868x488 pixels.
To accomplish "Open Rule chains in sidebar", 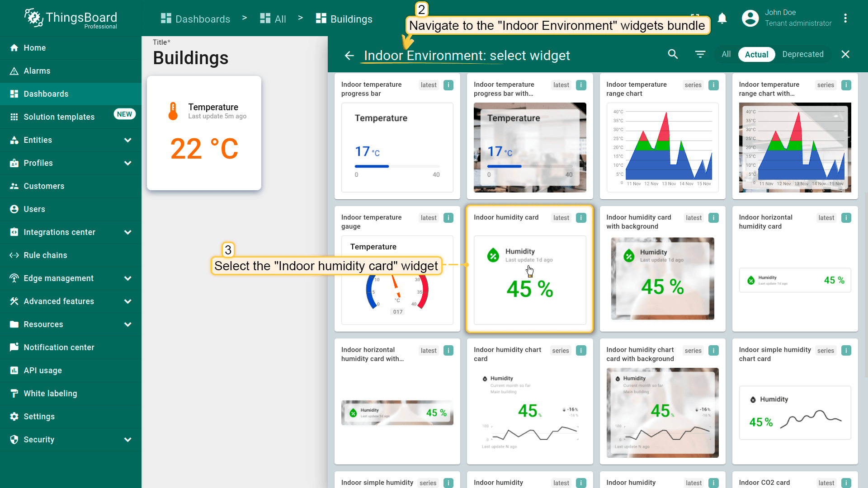I will [x=45, y=255].
